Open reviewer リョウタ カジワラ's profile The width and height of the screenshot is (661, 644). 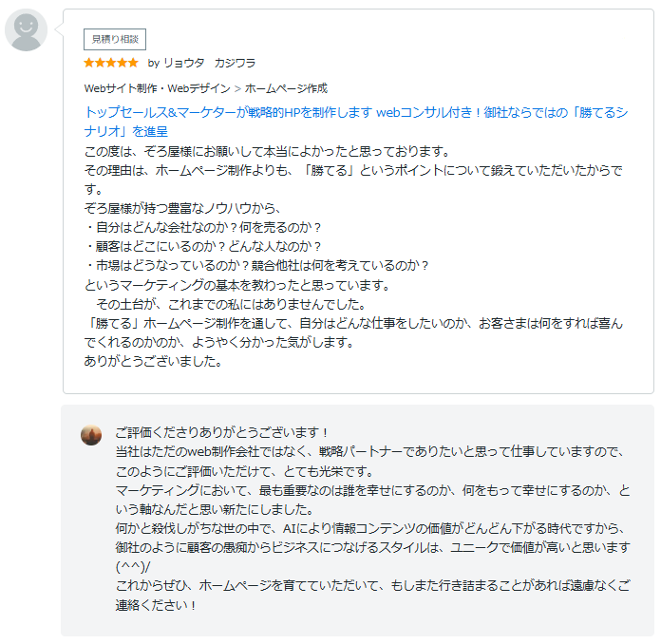click(209, 64)
